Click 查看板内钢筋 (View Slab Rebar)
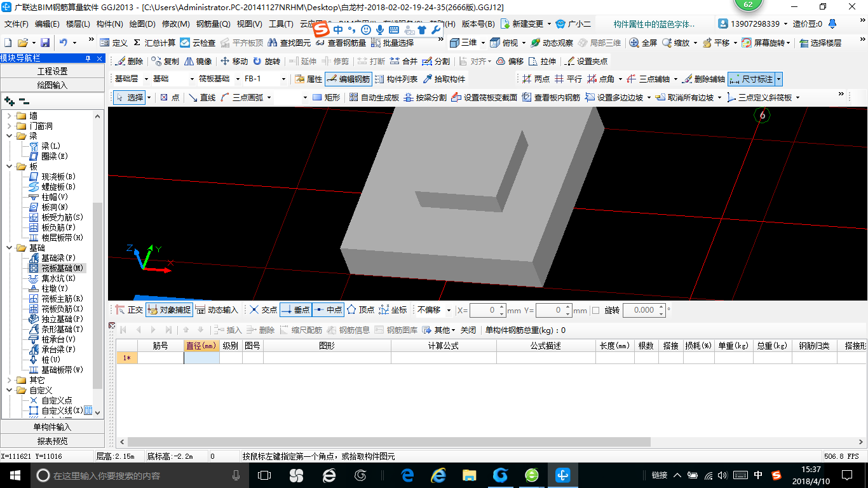 pyautogui.click(x=551, y=97)
